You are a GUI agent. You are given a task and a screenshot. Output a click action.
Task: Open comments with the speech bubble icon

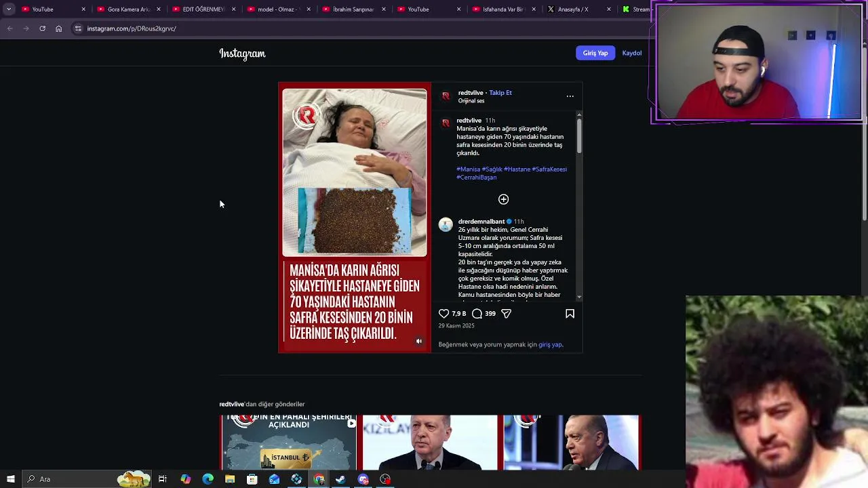click(477, 314)
